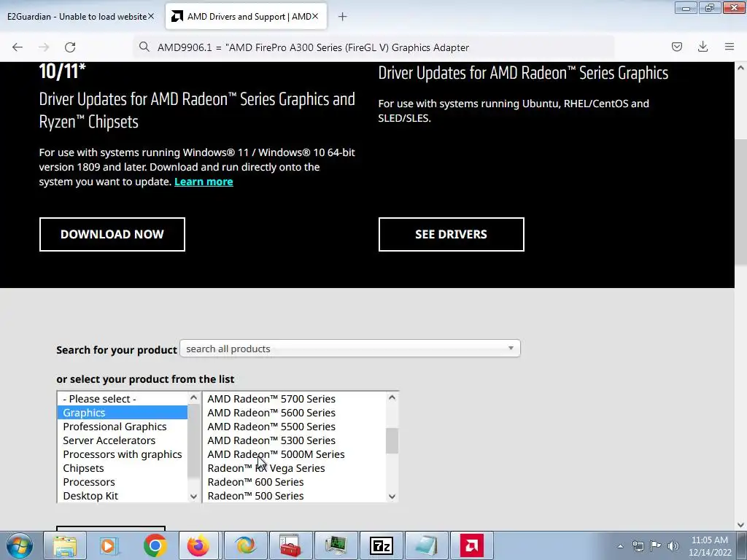Viewport: 747px width, 560px height.
Task: Click the DOWNLOAD NOW button
Action: (x=112, y=234)
